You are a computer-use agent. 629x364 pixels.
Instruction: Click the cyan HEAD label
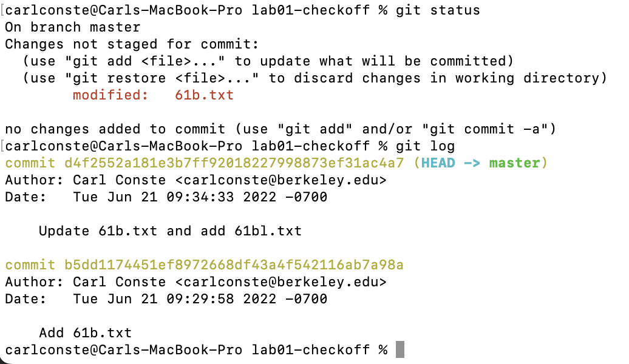(x=438, y=163)
